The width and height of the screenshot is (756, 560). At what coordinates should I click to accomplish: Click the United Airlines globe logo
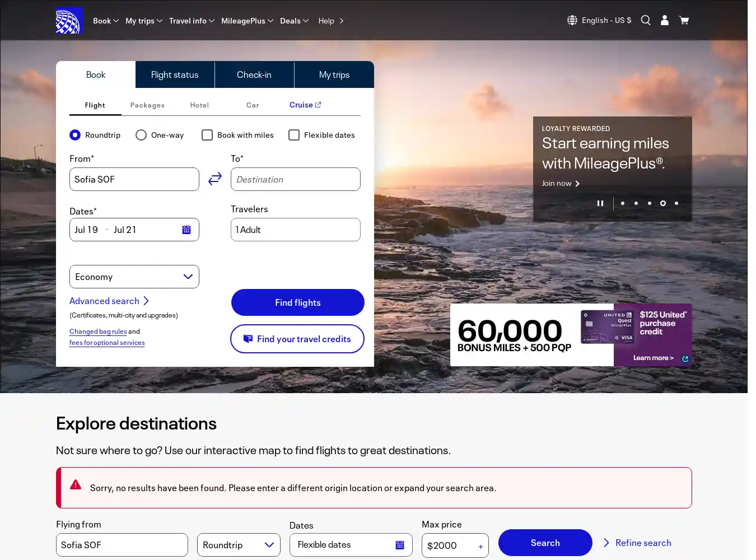click(69, 21)
